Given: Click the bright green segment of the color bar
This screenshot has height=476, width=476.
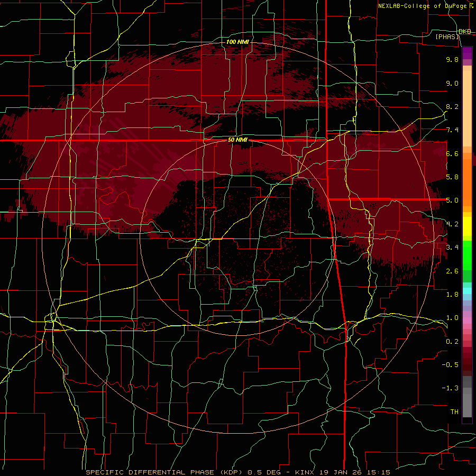Looking at the screenshot, I should tap(467, 255).
